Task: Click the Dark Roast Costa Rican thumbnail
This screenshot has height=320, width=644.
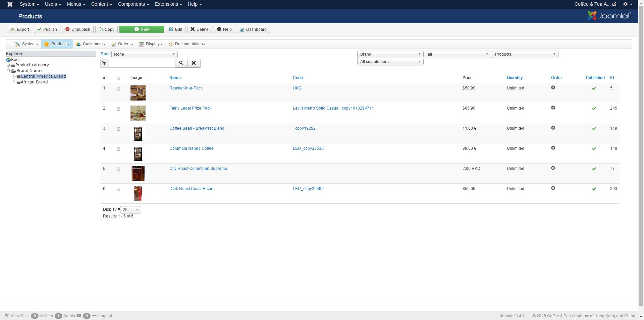Action: tap(138, 193)
